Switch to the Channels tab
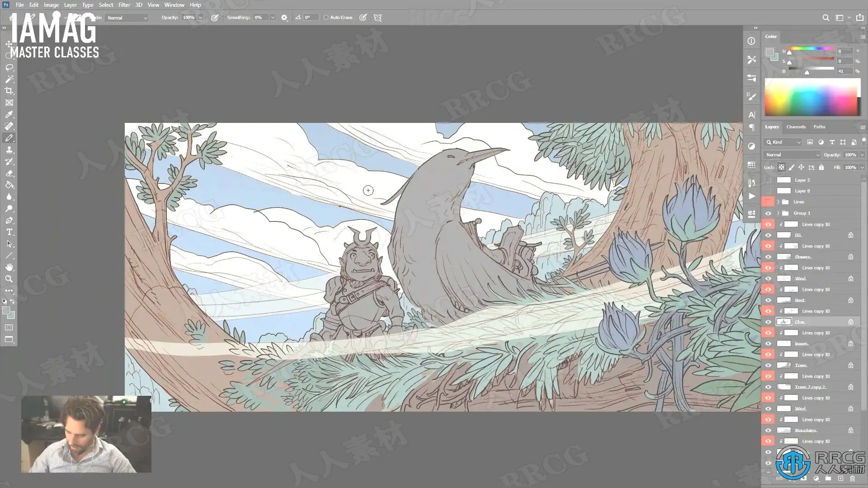 click(x=796, y=127)
